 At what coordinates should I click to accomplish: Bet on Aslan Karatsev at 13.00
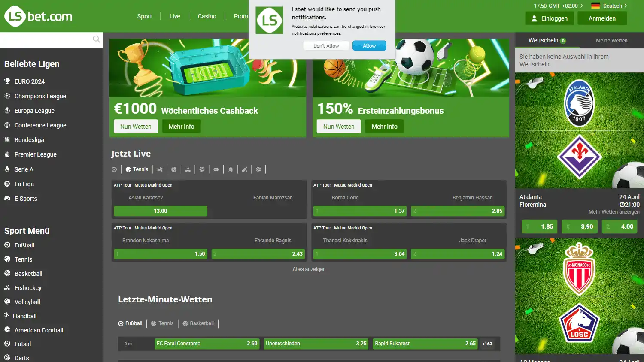pyautogui.click(x=161, y=211)
